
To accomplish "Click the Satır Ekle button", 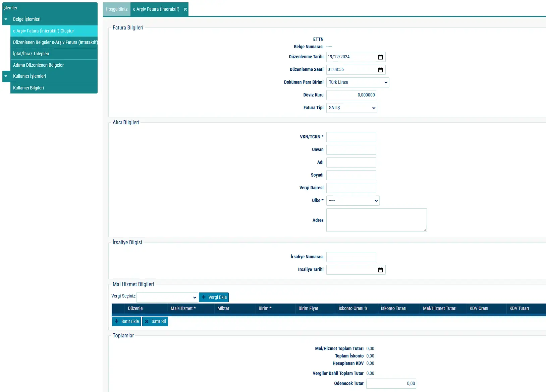I will (x=126, y=322).
